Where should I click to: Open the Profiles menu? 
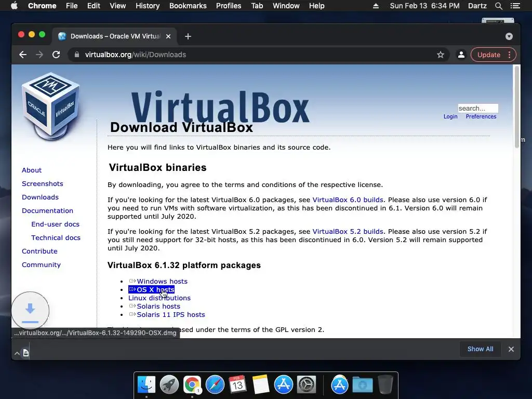tap(229, 6)
